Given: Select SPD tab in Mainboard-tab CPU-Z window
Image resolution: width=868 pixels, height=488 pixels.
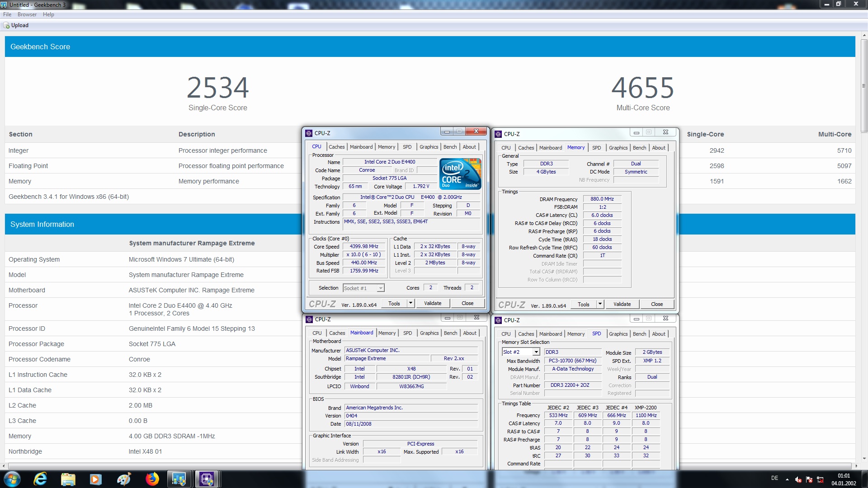Looking at the screenshot, I should pyautogui.click(x=408, y=333).
